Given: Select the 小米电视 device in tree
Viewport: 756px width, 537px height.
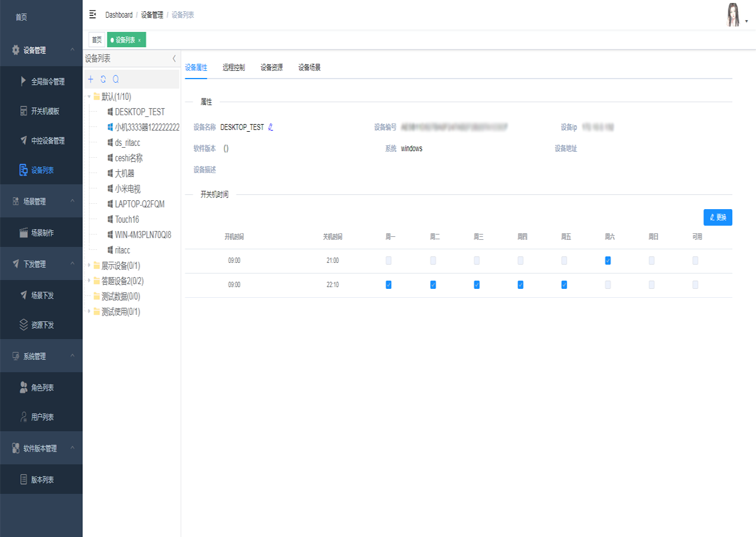Looking at the screenshot, I should (x=128, y=189).
